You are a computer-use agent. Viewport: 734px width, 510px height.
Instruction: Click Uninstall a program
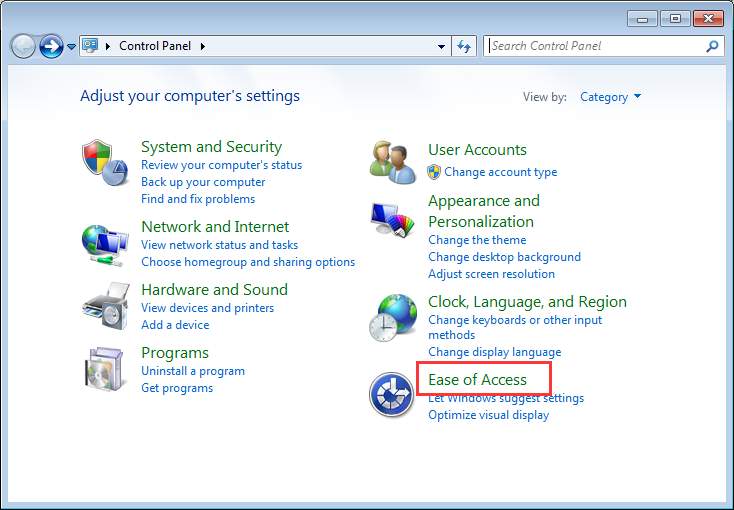click(x=193, y=371)
